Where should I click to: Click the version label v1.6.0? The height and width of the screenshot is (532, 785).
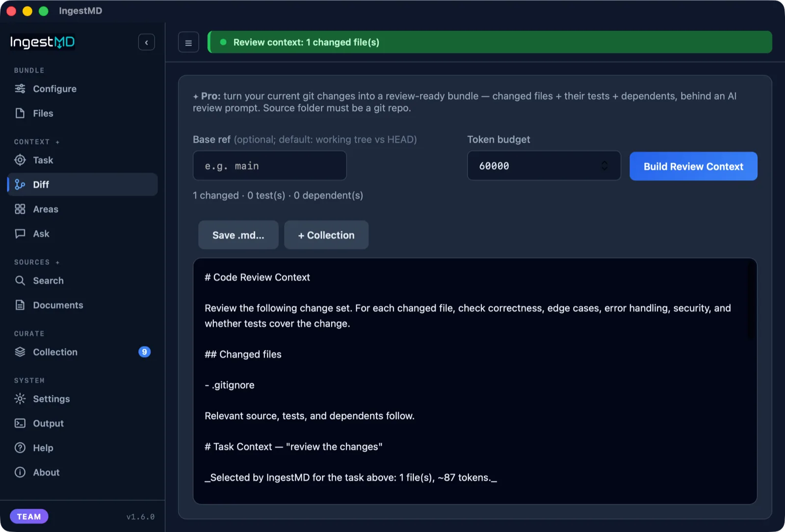pos(140,517)
